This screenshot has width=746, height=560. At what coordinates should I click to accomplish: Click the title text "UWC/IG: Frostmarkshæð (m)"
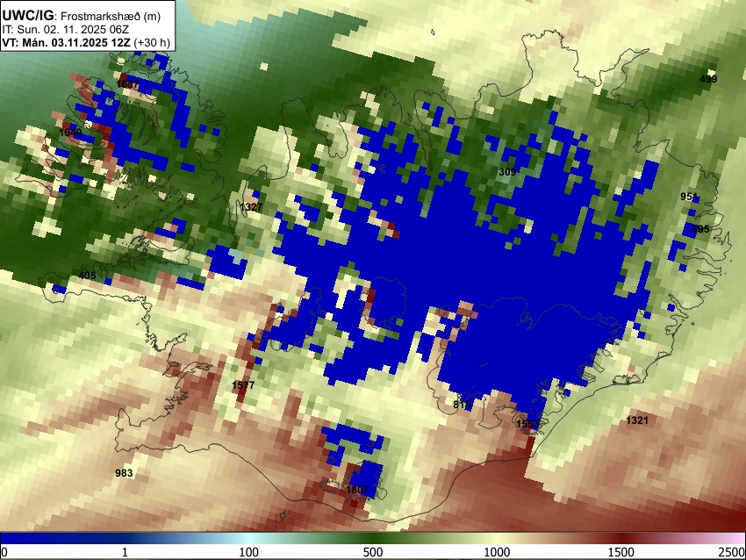(82, 16)
